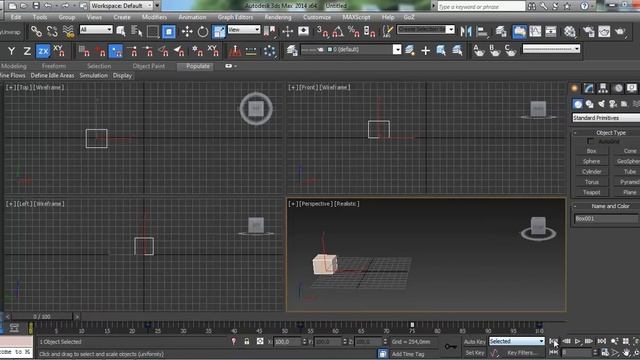Screen dimensions: 640x360
Task: Open the MAXScript menu
Action: tap(356, 17)
